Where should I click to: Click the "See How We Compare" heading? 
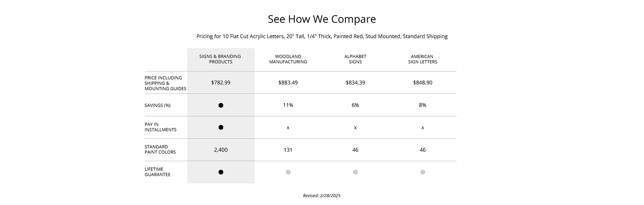click(x=322, y=19)
